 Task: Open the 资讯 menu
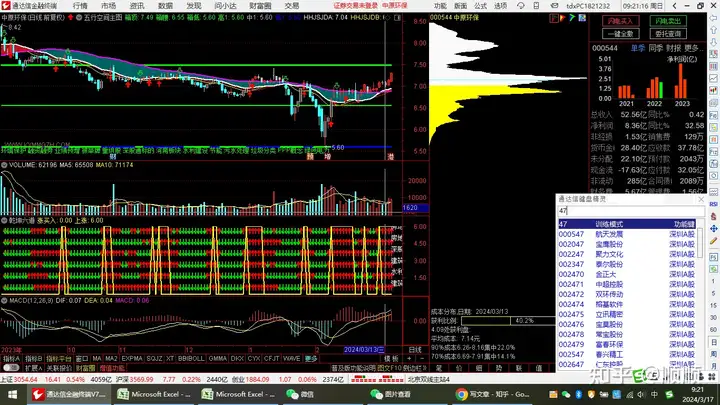coord(137,6)
